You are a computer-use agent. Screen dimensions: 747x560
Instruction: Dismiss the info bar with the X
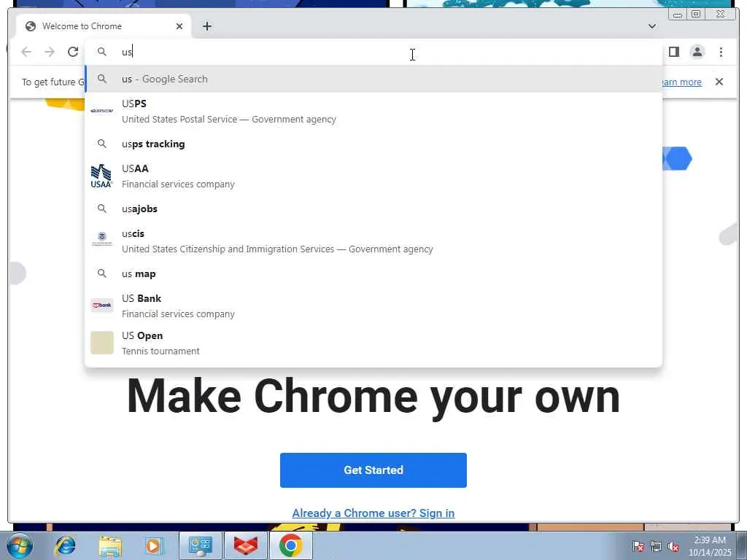pyautogui.click(x=719, y=82)
